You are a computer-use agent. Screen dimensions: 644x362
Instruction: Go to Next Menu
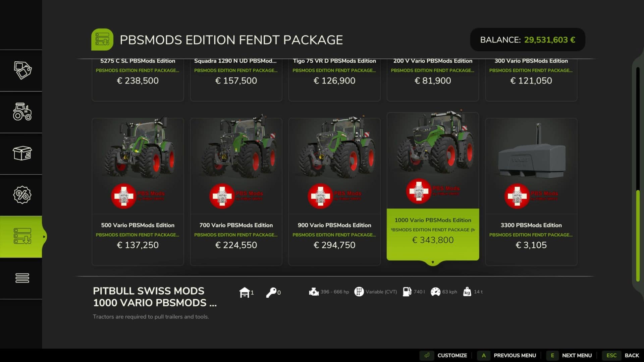[x=569, y=355]
